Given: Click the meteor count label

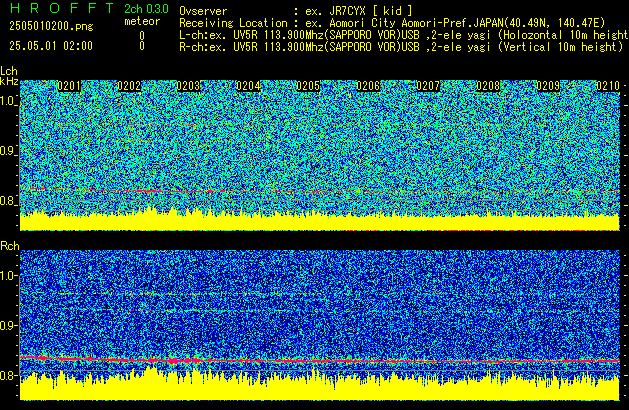Looking at the screenshot, I should tap(142, 21).
